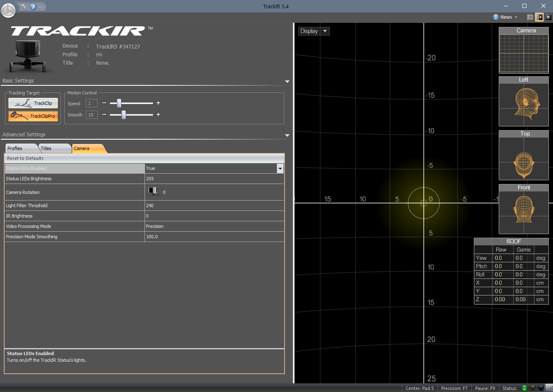553x392 pixels.
Task: Click the blue question mark help icon
Action: [x=33, y=7]
